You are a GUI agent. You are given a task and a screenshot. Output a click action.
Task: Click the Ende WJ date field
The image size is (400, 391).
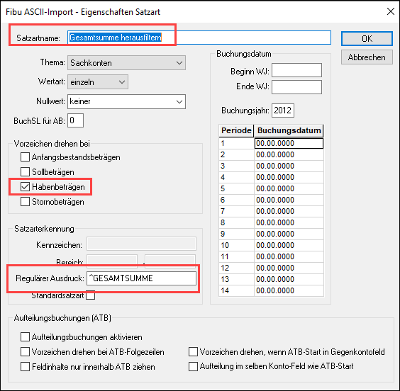(x=297, y=87)
